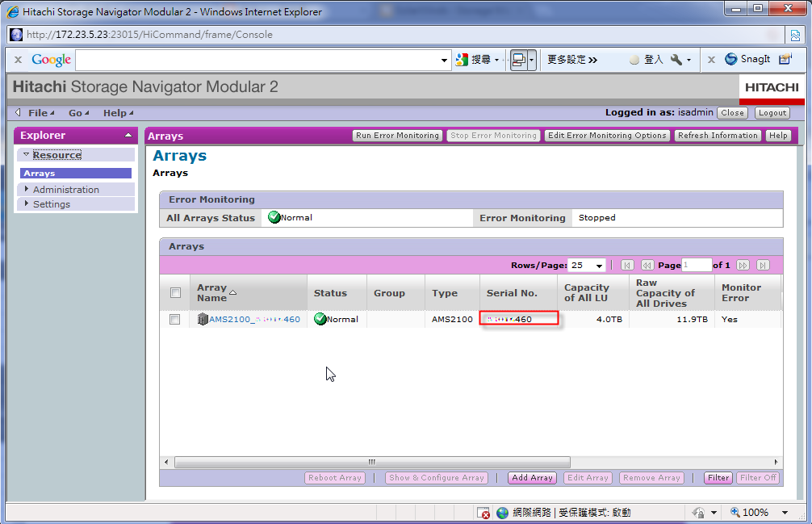Screen dimensions: 812x524
Task: Collapse the Explorer panel arrow
Action: click(x=128, y=135)
